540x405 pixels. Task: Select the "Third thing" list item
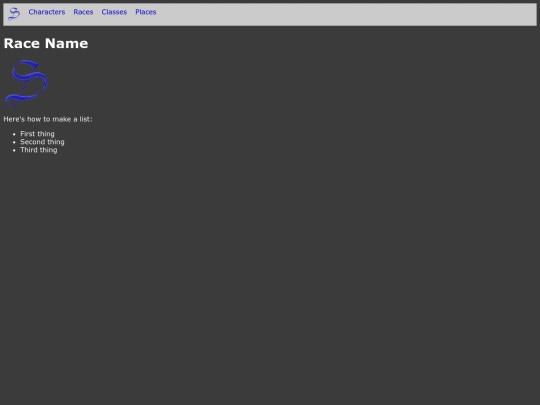(x=39, y=150)
